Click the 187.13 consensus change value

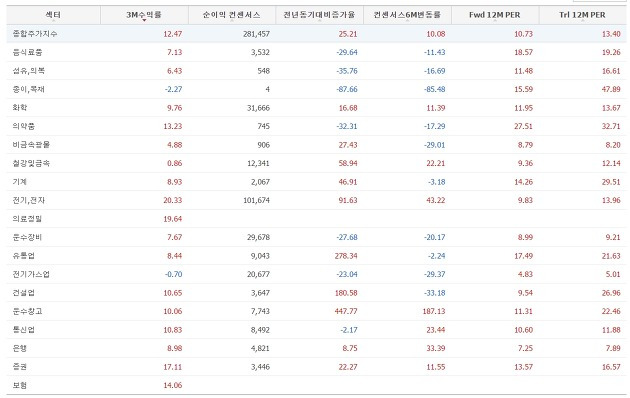[x=434, y=311]
